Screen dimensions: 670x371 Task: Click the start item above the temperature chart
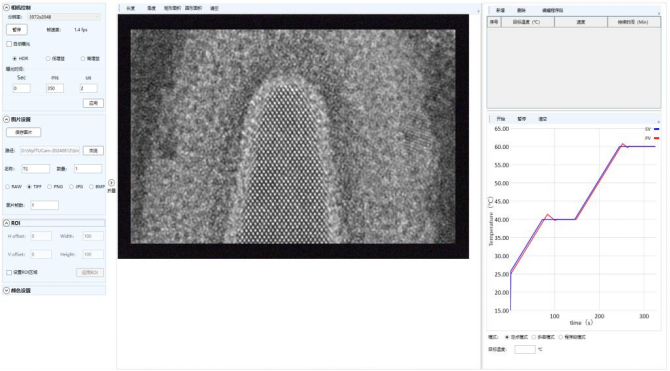coord(500,119)
